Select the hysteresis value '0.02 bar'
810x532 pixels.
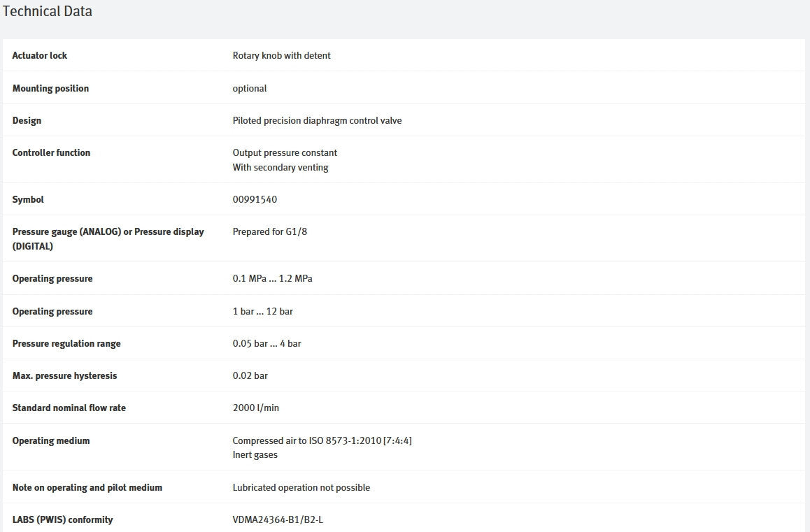tap(250, 375)
